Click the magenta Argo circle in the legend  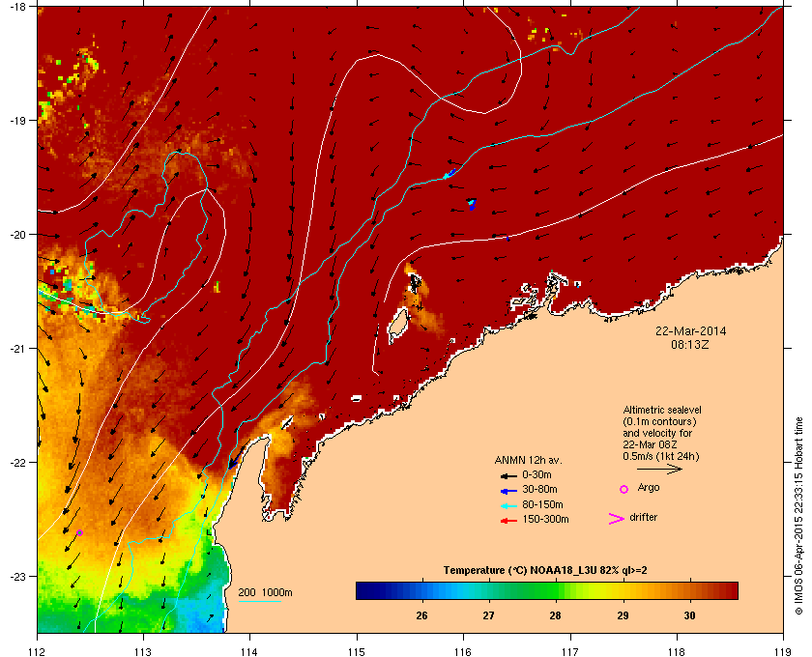pyautogui.click(x=624, y=489)
